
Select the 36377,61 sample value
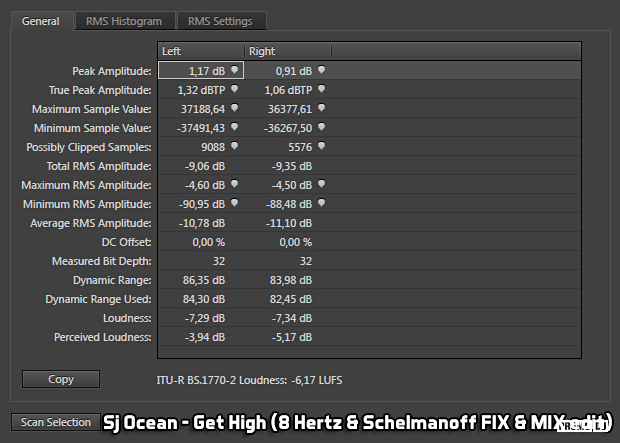(x=290, y=109)
